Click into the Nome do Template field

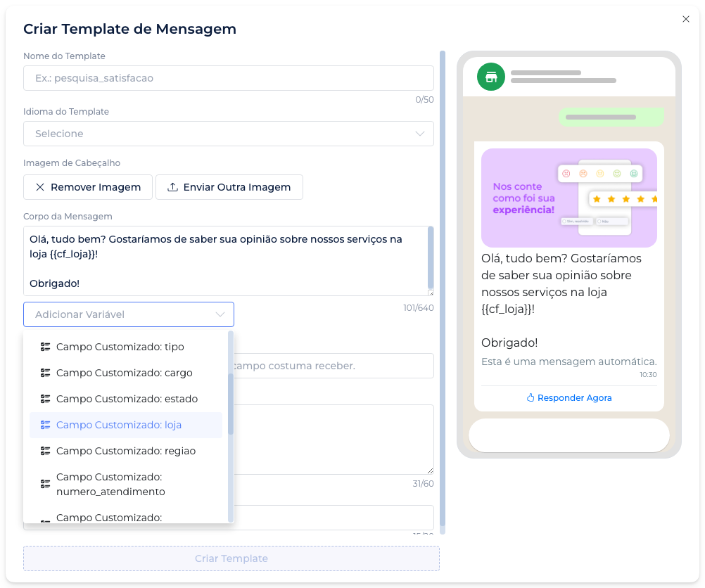228,78
